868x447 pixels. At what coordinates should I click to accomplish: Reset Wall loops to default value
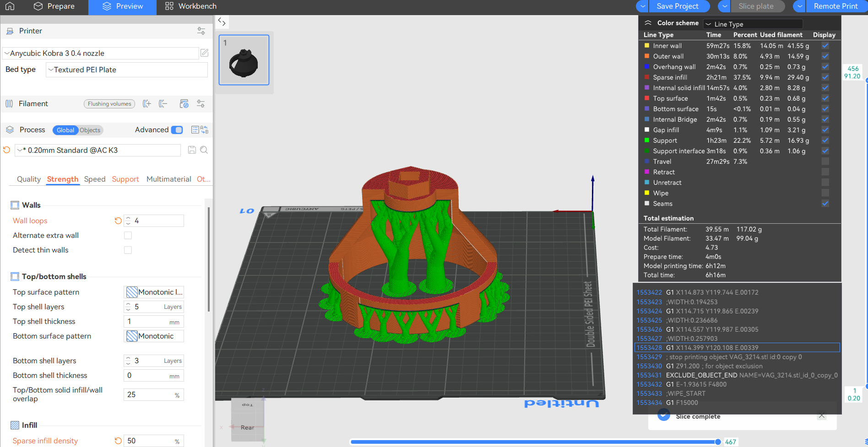[x=118, y=221]
